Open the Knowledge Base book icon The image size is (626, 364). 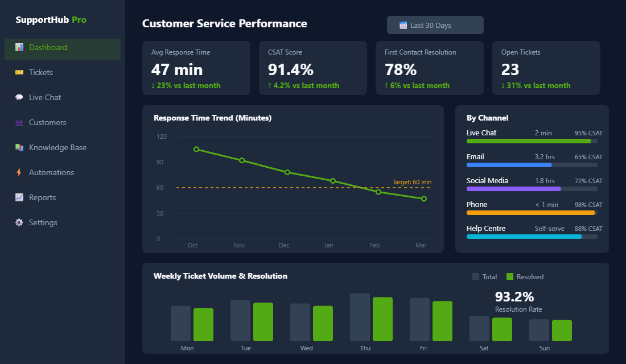(x=19, y=147)
